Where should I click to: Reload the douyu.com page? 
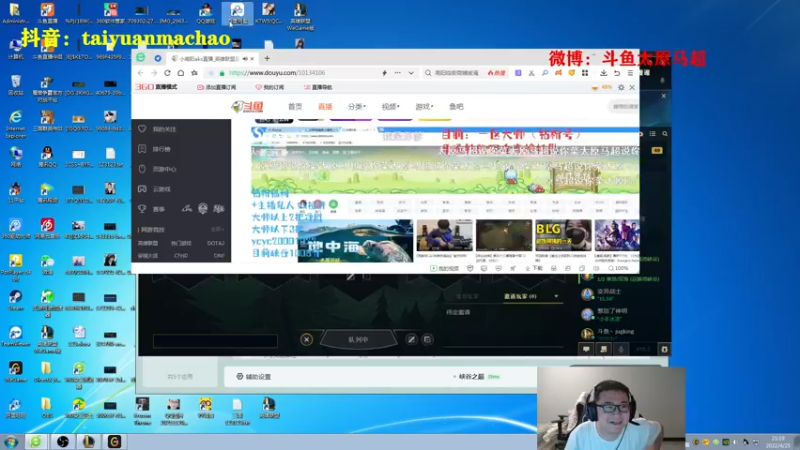167,73
